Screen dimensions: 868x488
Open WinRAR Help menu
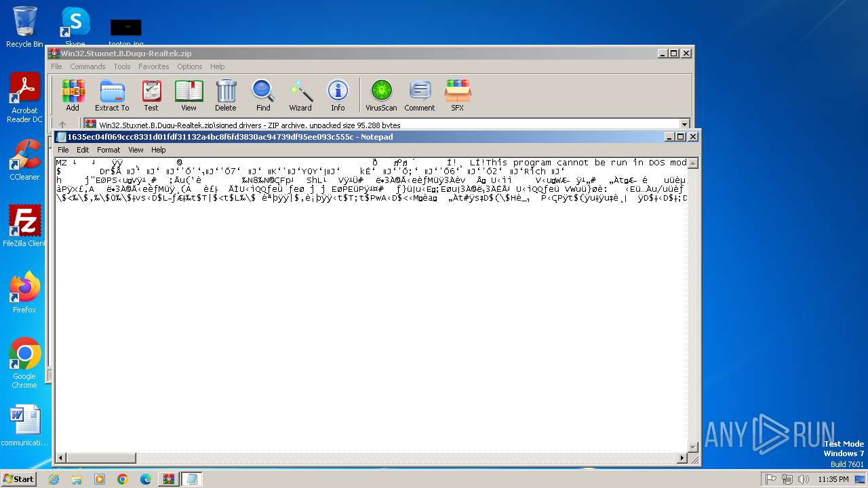coord(218,66)
